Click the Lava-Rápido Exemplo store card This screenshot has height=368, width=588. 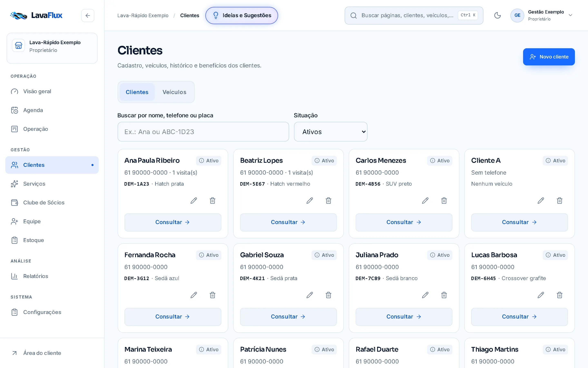[52, 48]
